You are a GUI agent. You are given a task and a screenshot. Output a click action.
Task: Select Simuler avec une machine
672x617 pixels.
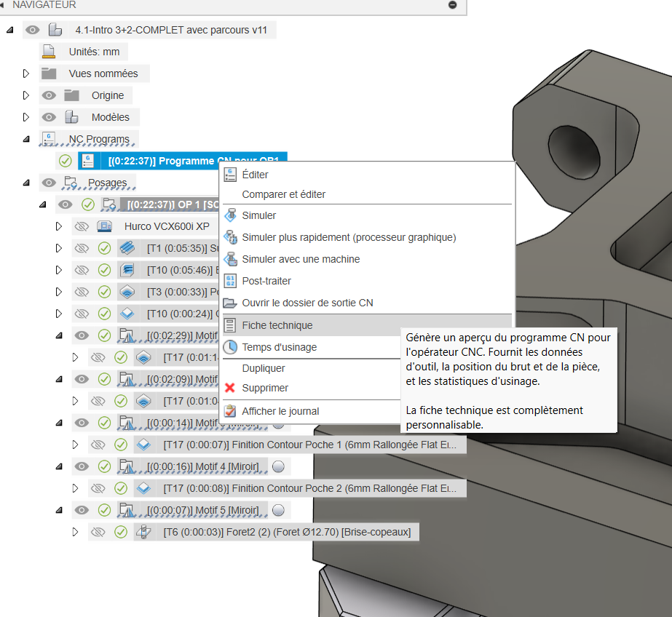[x=301, y=259]
